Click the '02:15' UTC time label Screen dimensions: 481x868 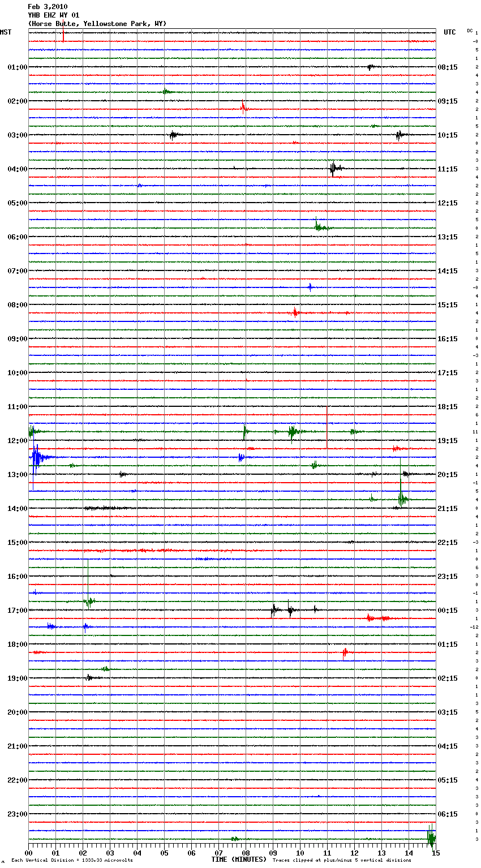coord(448,678)
